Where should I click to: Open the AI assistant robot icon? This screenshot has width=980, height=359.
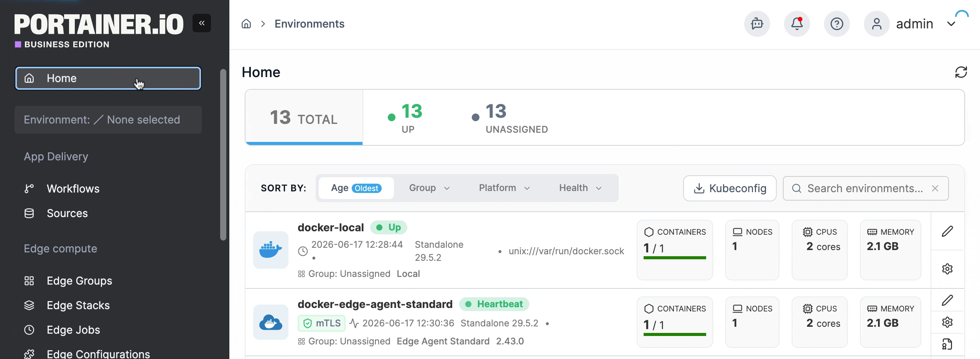coord(757,24)
